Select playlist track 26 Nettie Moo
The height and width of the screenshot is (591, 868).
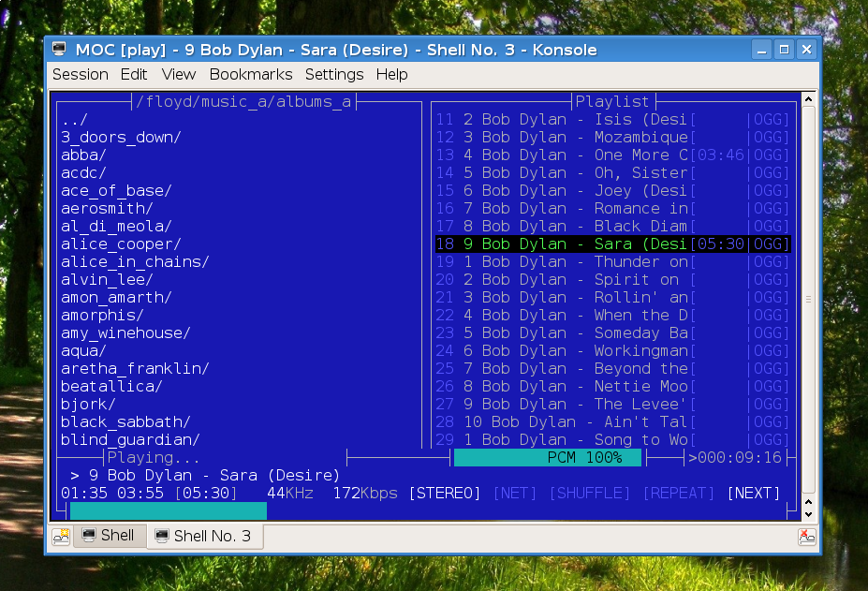[612, 386]
